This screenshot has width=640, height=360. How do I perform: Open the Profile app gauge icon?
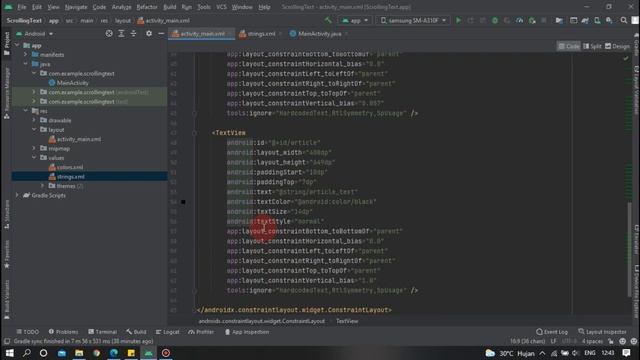click(519, 20)
